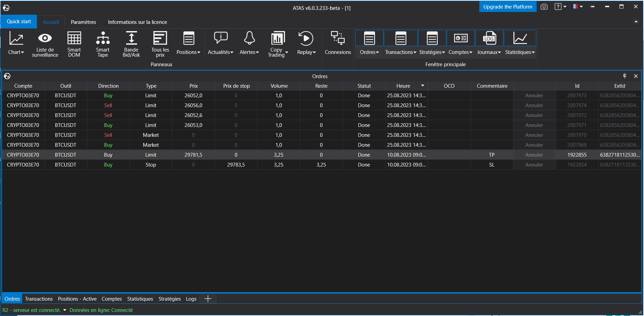Click Annuler for the SL order

534,165
